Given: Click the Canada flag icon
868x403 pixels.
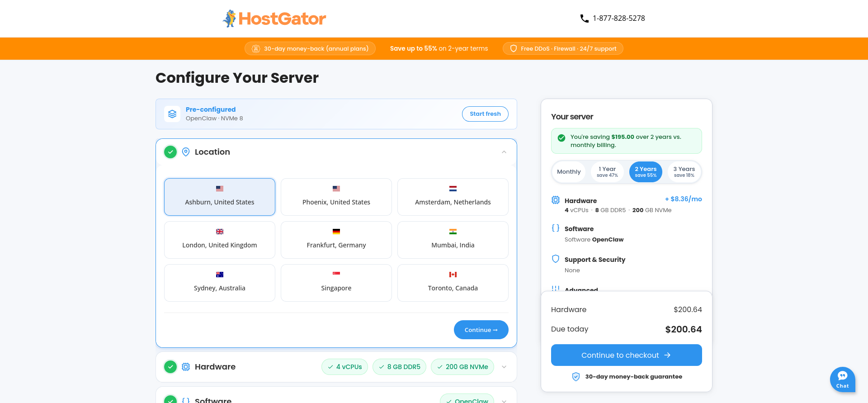Looking at the screenshot, I should pos(453,275).
